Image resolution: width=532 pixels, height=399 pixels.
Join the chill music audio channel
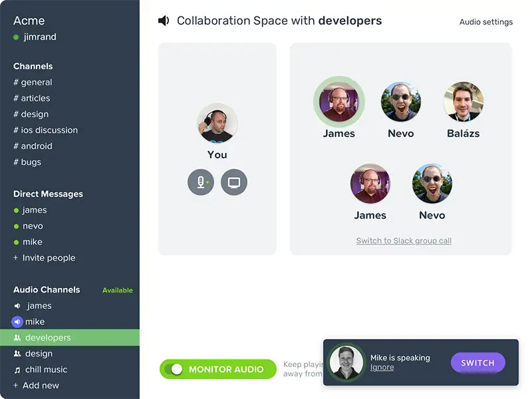[46, 370]
